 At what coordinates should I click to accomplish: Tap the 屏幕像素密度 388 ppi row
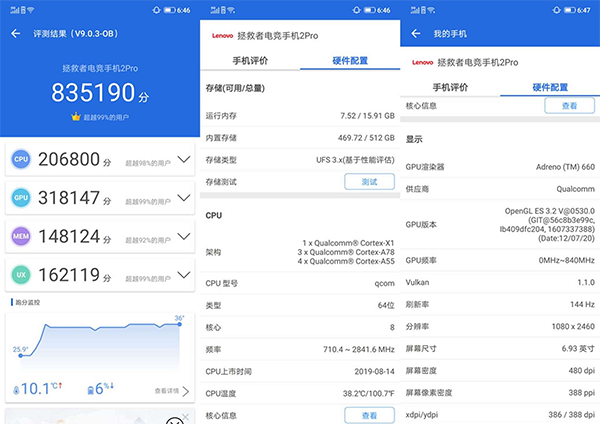[x=500, y=393]
